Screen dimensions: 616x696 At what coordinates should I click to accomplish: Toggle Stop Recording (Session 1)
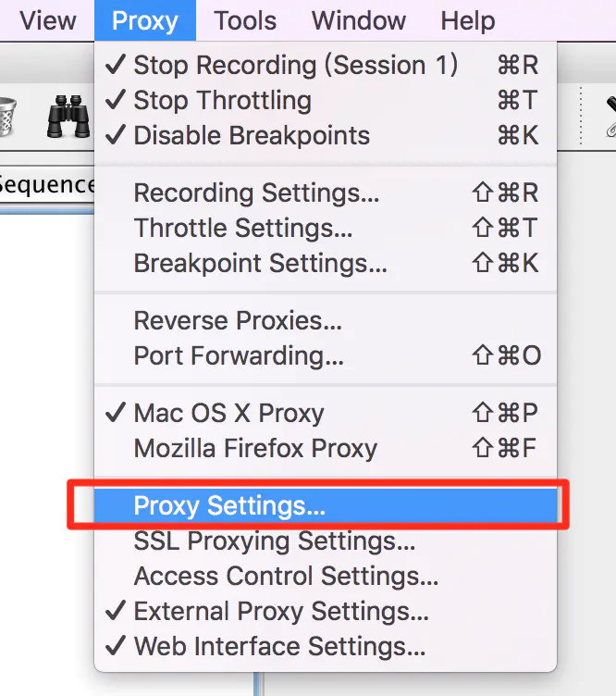(x=326, y=65)
